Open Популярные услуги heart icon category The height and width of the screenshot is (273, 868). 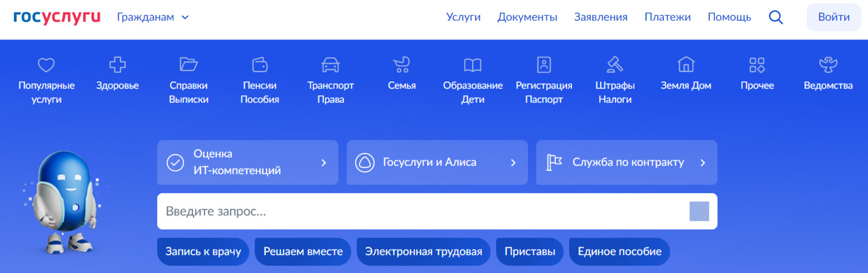coord(46,80)
